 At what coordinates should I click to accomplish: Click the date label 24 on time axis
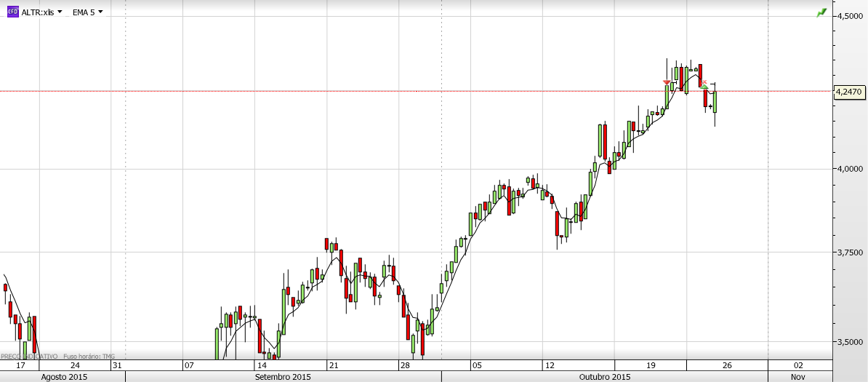click(x=76, y=365)
